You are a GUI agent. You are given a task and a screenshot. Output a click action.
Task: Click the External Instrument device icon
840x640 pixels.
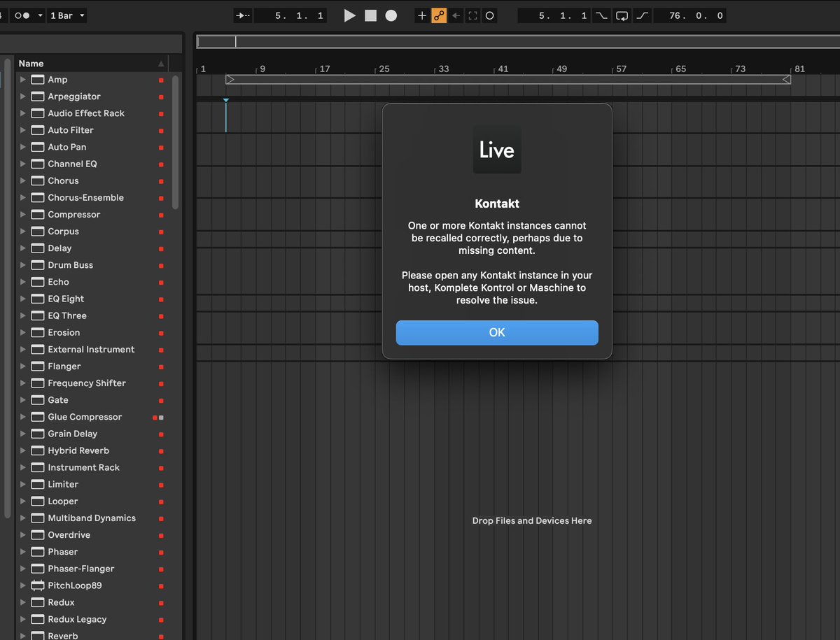[38, 350]
